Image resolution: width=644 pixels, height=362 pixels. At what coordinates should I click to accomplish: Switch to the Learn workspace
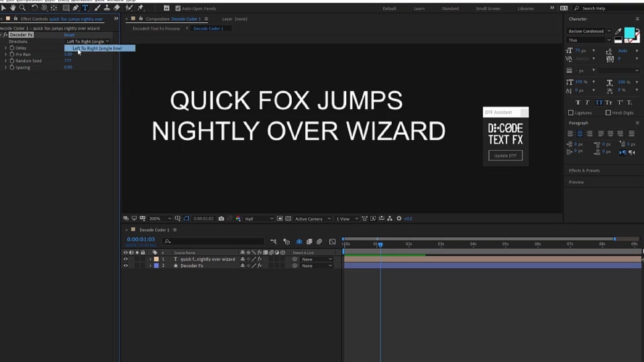(x=419, y=8)
